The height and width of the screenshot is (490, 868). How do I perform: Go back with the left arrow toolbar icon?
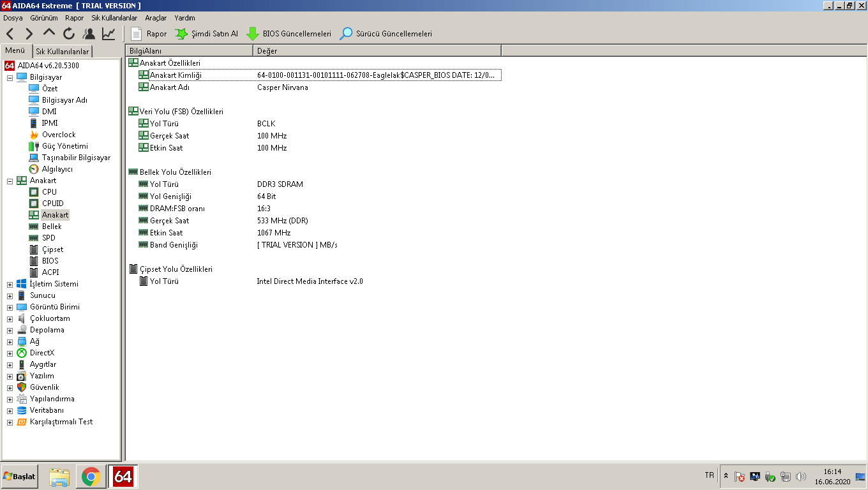coord(10,34)
